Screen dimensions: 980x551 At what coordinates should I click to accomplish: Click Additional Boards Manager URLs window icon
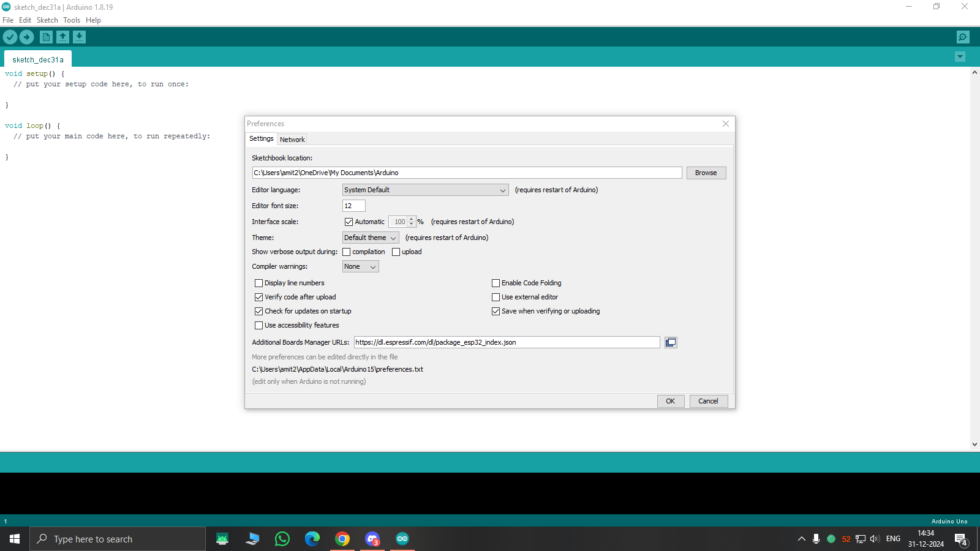671,342
